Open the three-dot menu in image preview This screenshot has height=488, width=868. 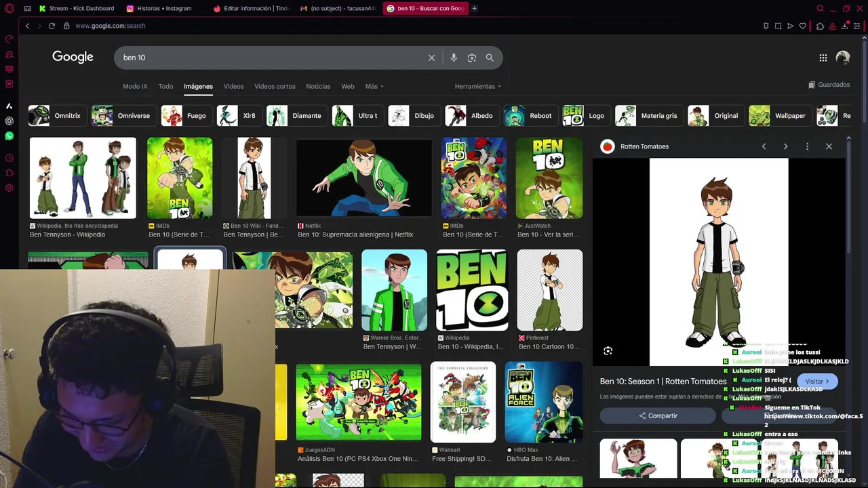807,146
